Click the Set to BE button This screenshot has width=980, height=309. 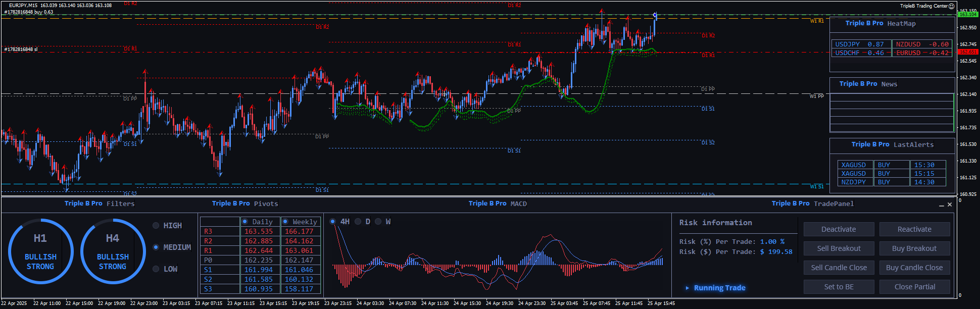tap(839, 287)
